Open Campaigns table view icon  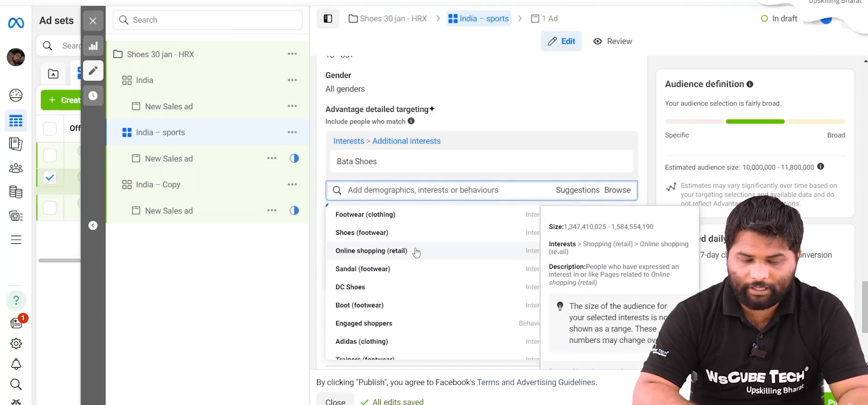[16, 121]
